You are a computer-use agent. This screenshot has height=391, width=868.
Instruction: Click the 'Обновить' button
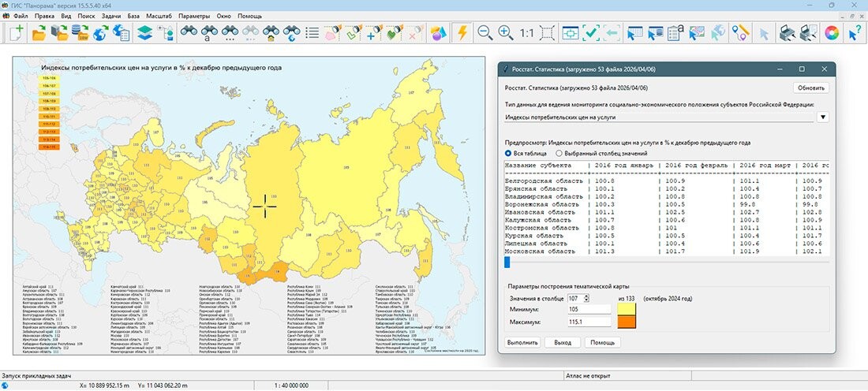click(811, 88)
